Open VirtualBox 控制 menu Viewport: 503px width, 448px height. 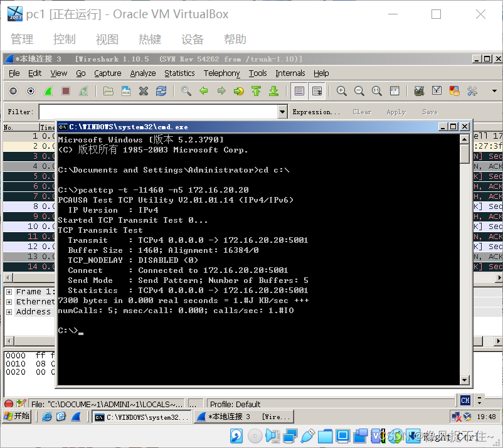(x=65, y=39)
